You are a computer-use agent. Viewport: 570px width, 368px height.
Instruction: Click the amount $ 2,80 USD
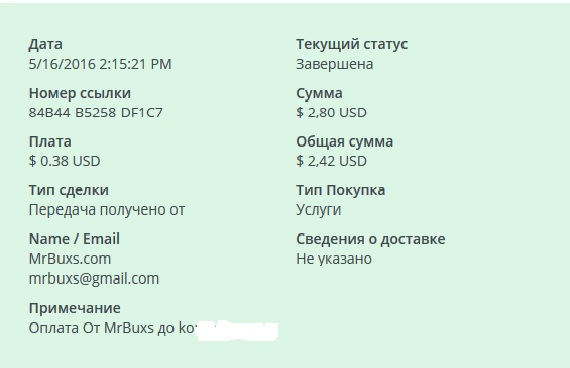(x=331, y=112)
